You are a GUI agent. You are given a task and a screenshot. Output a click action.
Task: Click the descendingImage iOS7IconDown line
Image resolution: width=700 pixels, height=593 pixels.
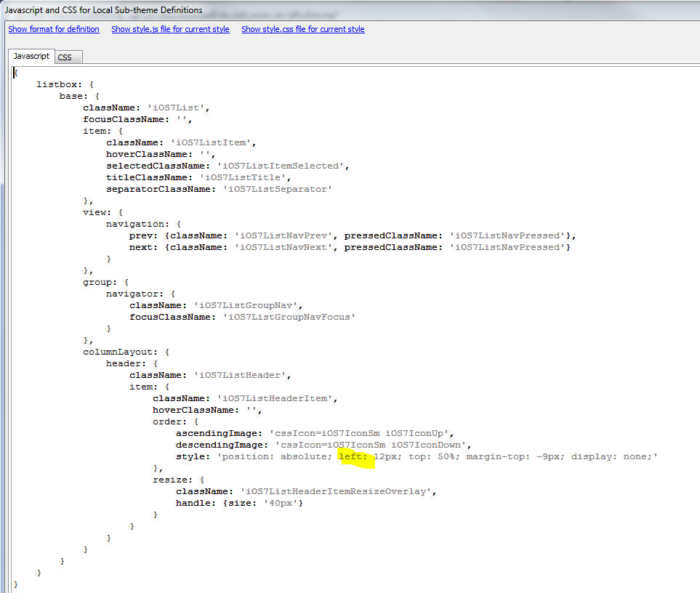323,445
